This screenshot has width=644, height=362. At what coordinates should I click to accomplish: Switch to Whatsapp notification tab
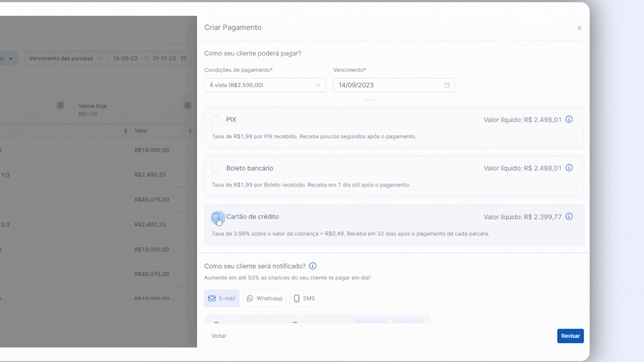[264, 298]
